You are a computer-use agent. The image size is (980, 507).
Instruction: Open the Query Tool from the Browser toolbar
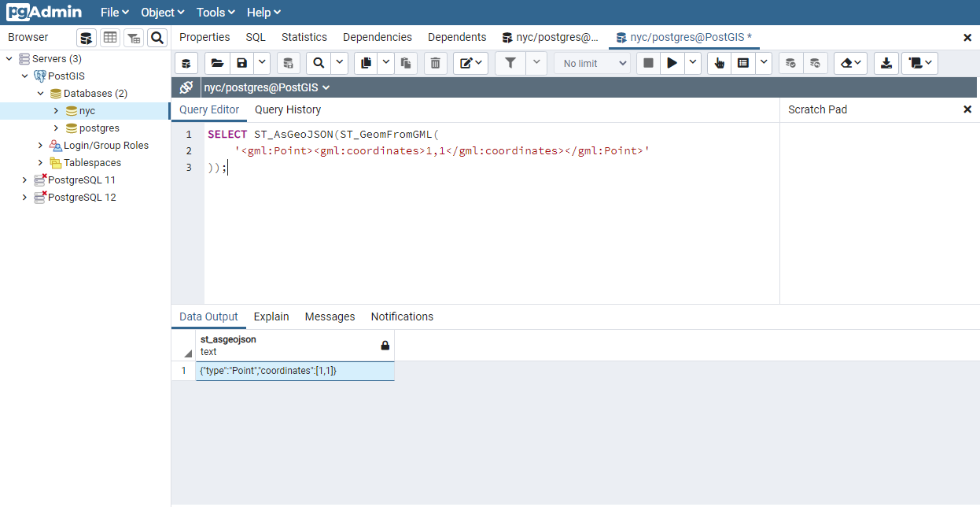86,37
